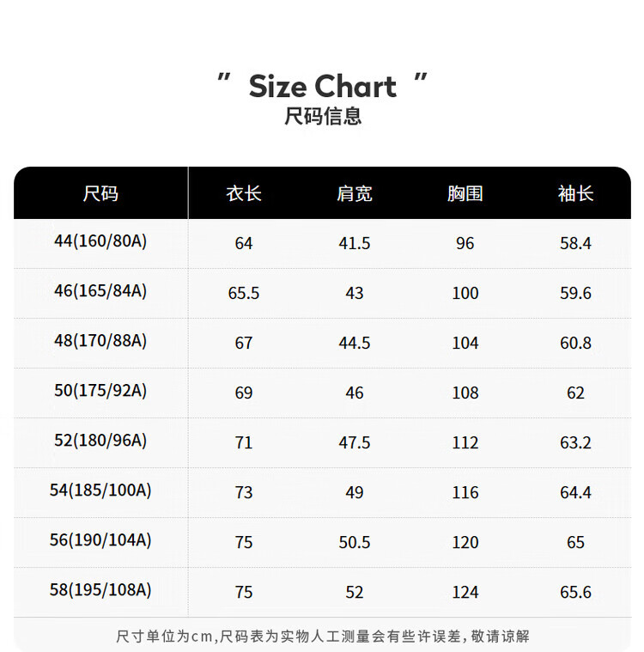Click the 胸围 column header
The width and height of the screenshot is (644, 652).
[465, 193]
